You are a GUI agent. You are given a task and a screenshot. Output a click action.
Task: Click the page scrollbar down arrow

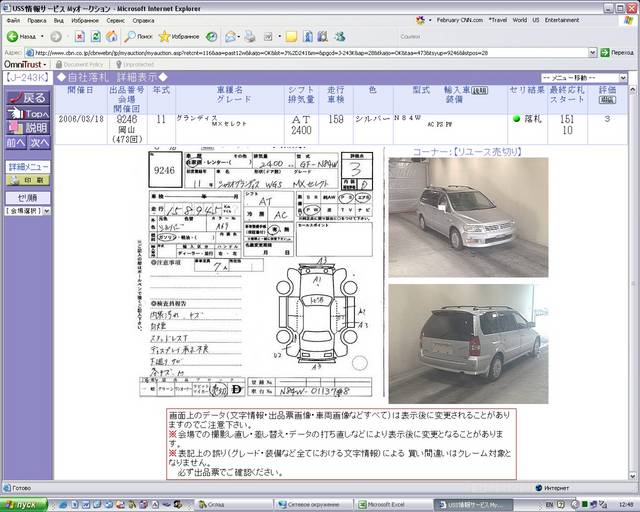point(633,476)
